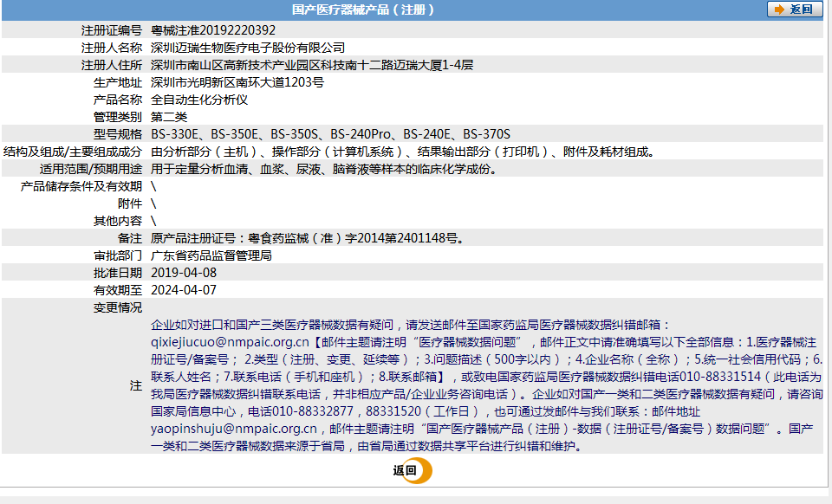832x504 pixels.
Task: Click production address 深圳市光明新区南环大道1203号
Action: click(237, 82)
